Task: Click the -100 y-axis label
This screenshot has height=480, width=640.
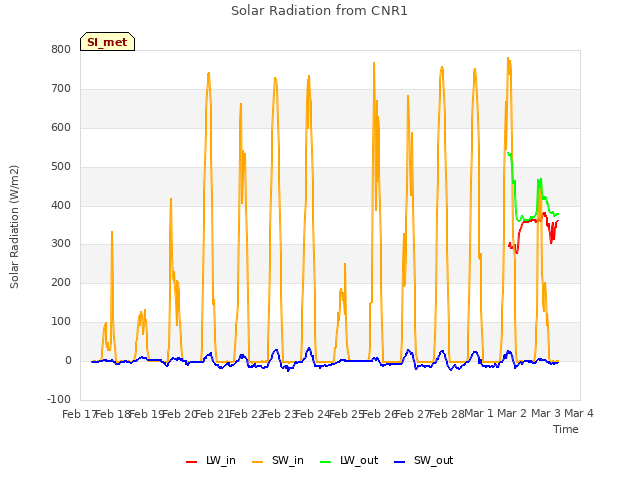Action: click(x=59, y=400)
